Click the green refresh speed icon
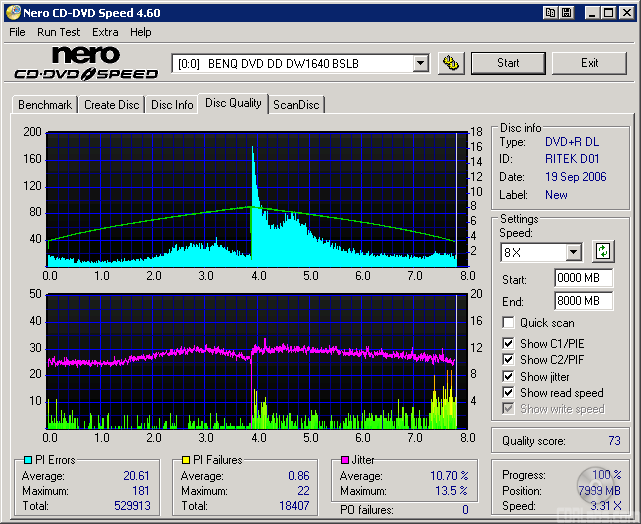Screen dimensions: 641x524 (602, 252)
